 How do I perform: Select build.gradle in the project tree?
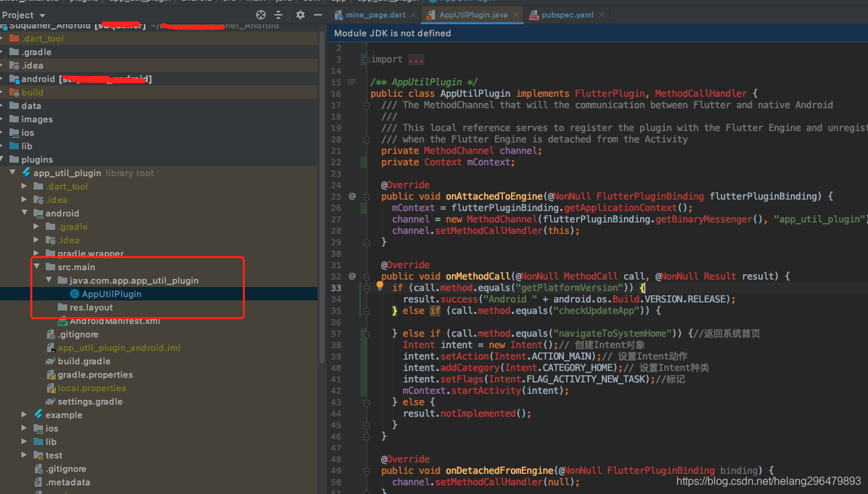[x=84, y=361]
